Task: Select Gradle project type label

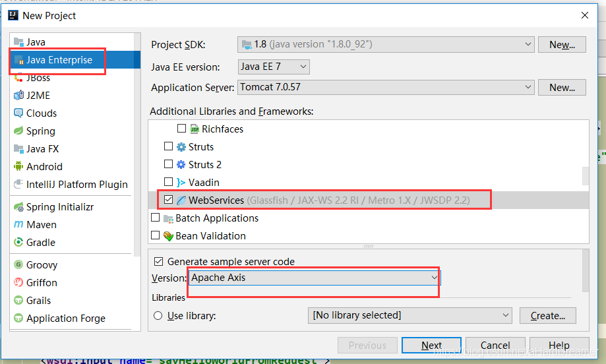Action: click(x=41, y=242)
